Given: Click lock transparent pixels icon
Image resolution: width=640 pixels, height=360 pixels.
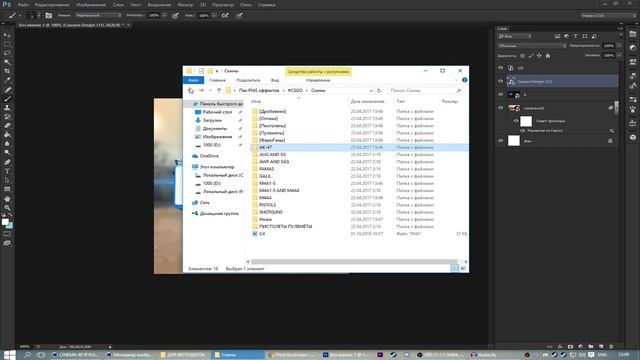Looking at the screenshot, I should [x=522, y=56].
